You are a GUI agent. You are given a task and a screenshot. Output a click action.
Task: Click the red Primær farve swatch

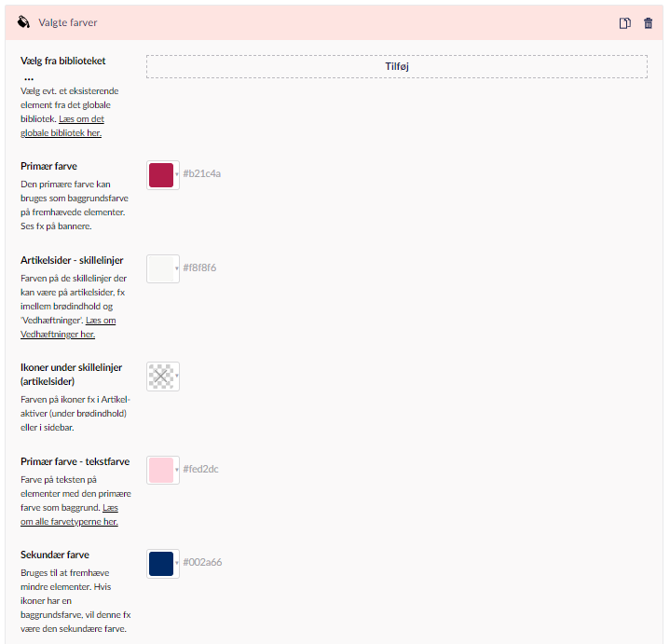coord(161,174)
